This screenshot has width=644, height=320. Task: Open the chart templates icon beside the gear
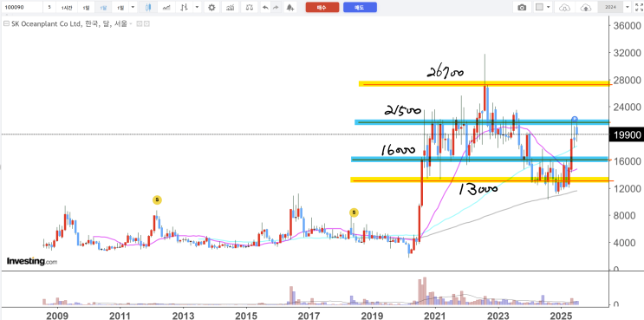231,8
